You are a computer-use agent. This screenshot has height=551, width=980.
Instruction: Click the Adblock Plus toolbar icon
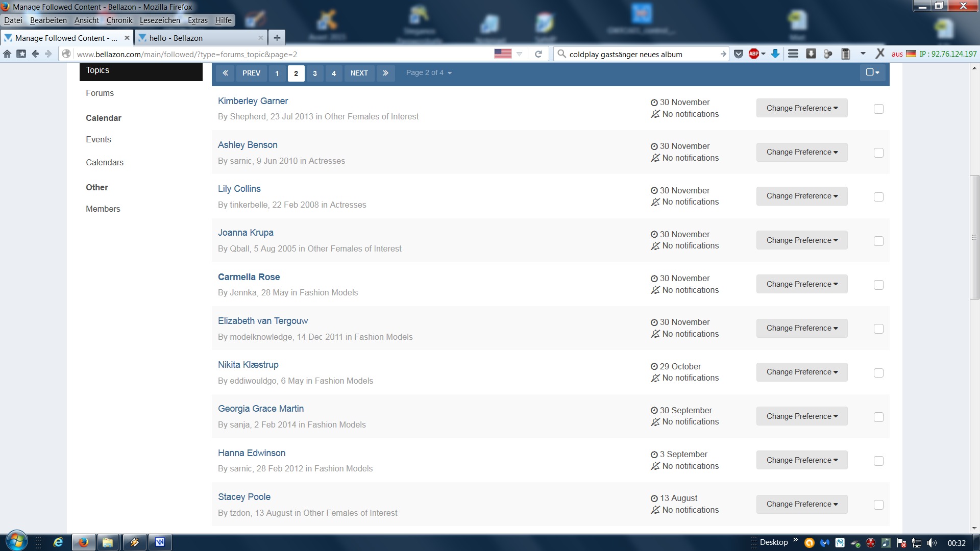754,54
